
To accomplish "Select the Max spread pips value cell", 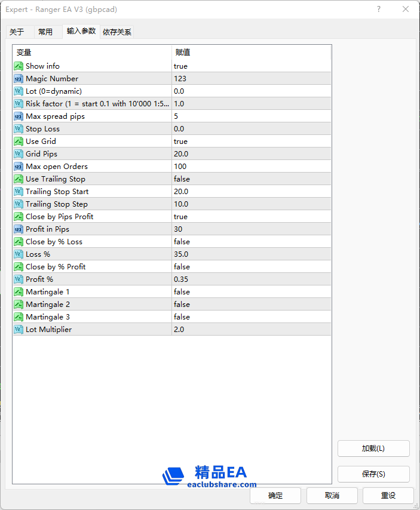I will (251, 116).
